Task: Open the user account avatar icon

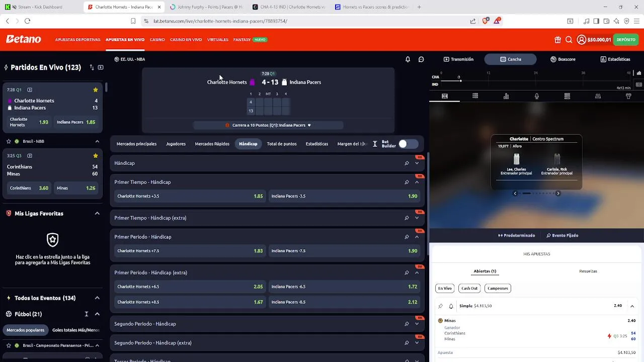Action: pos(582,40)
